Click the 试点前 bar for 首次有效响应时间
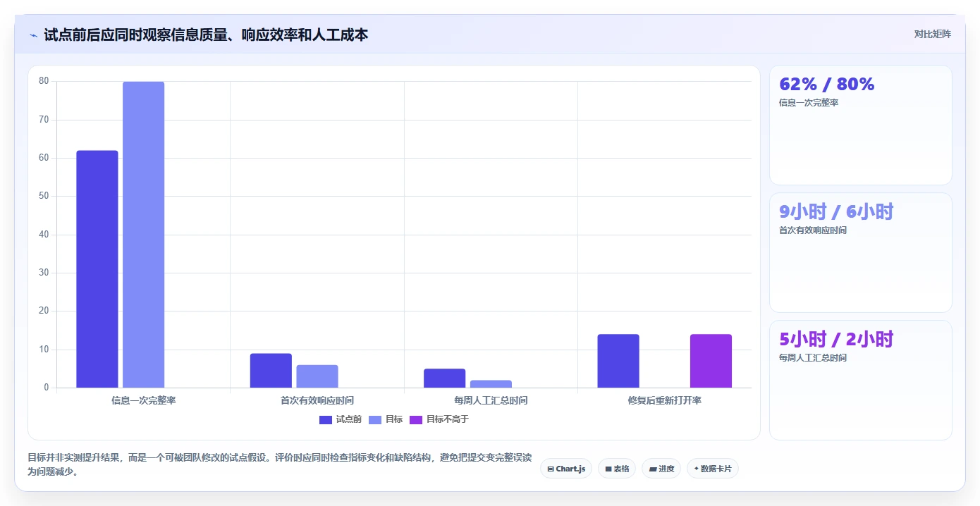Screen dimensions: 980x506 point(271,371)
